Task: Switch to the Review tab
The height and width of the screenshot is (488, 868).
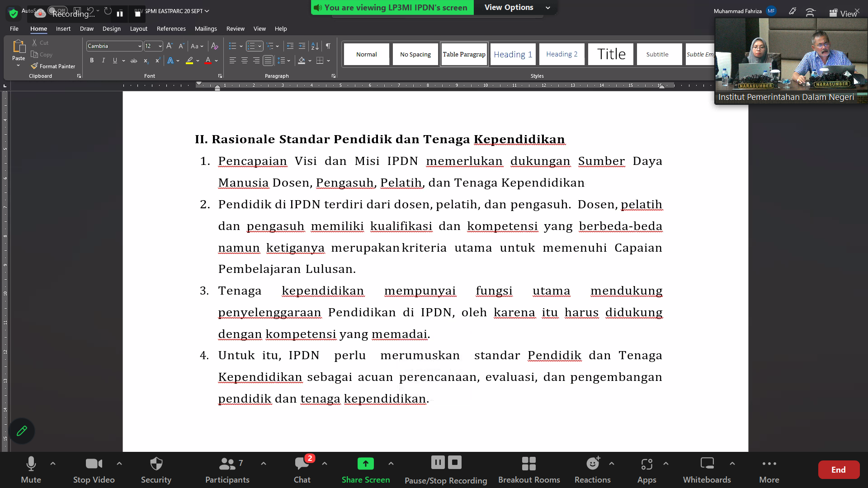Action: [235, 28]
